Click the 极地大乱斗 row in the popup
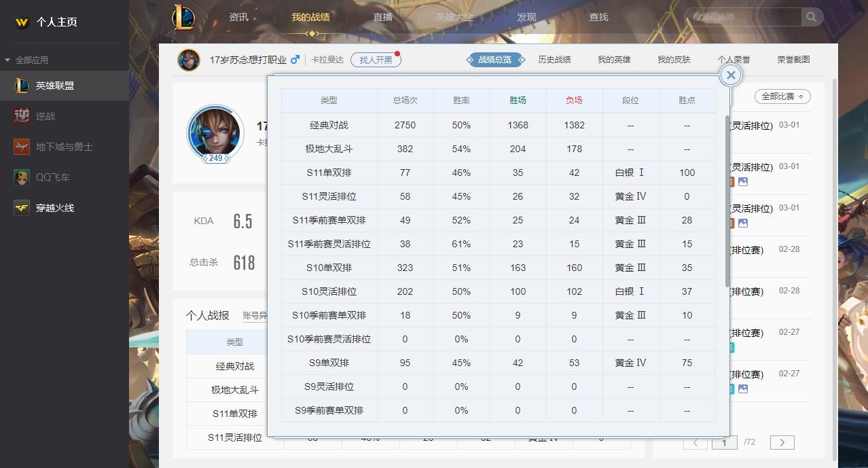868x468 pixels. coord(498,149)
